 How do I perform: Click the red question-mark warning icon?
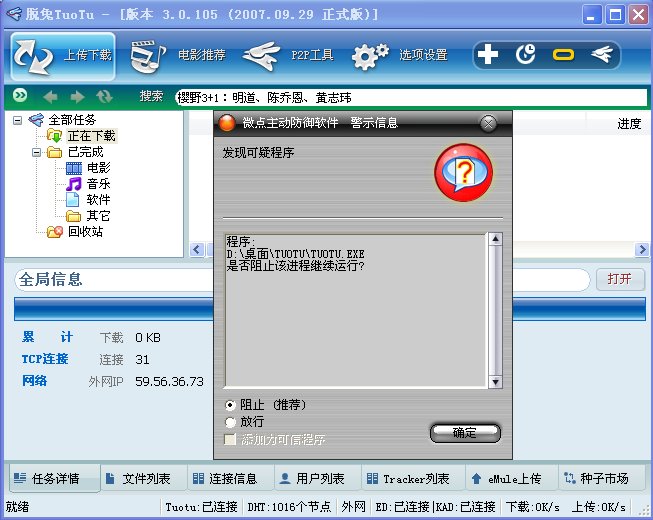(463, 172)
